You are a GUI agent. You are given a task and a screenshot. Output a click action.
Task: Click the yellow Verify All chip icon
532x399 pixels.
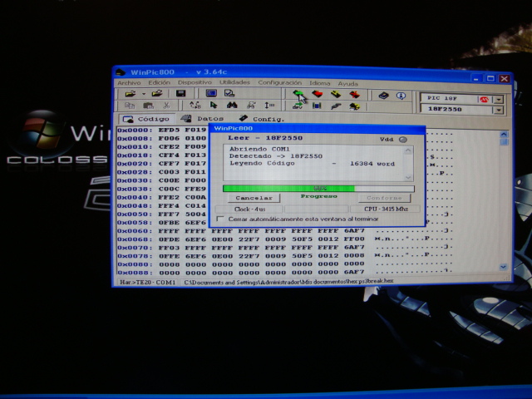[336, 94]
